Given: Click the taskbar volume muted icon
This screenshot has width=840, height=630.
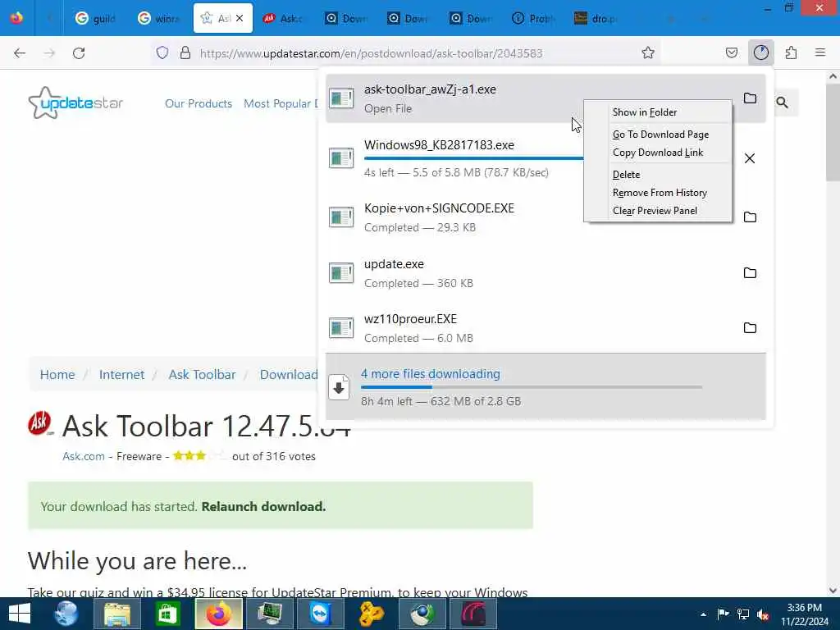Looking at the screenshot, I should 763,614.
